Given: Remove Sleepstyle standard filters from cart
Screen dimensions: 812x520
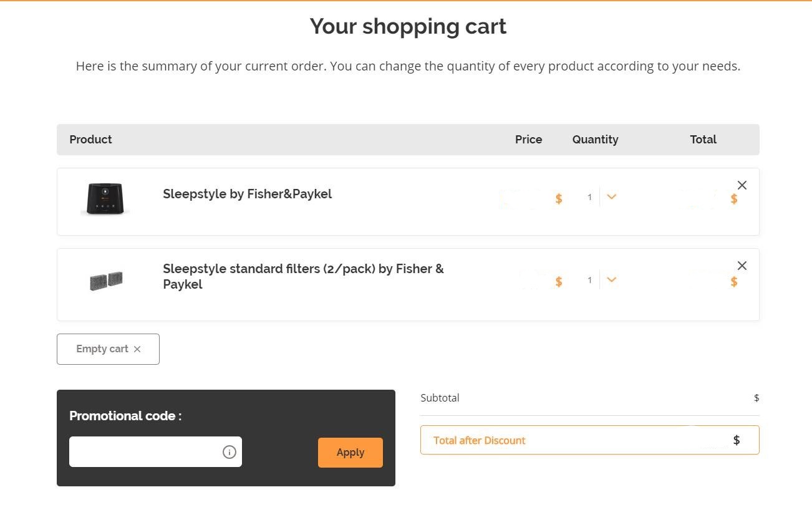Looking at the screenshot, I should 742,266.
